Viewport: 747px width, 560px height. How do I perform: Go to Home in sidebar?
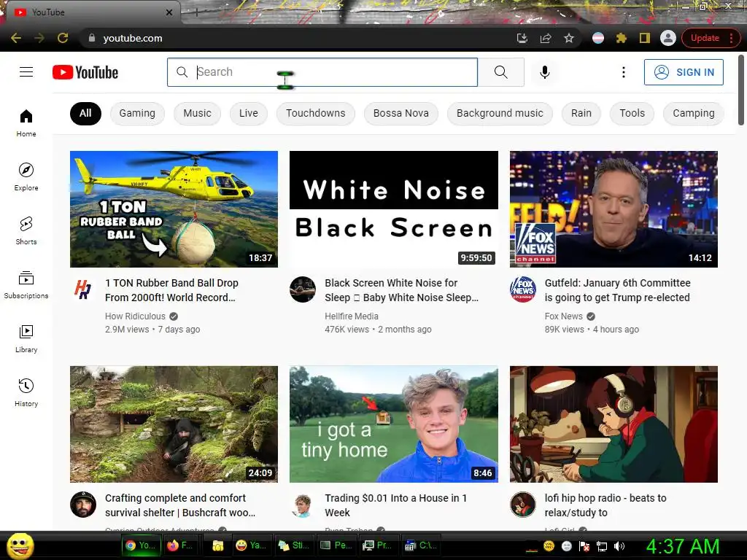click(26, 122)
